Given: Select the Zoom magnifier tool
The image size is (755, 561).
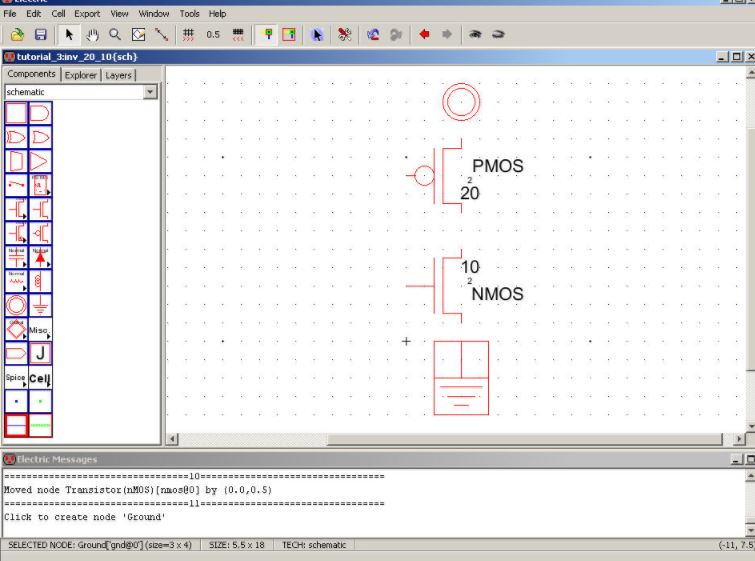Looking at the screenshot, I should coord(115,34).
